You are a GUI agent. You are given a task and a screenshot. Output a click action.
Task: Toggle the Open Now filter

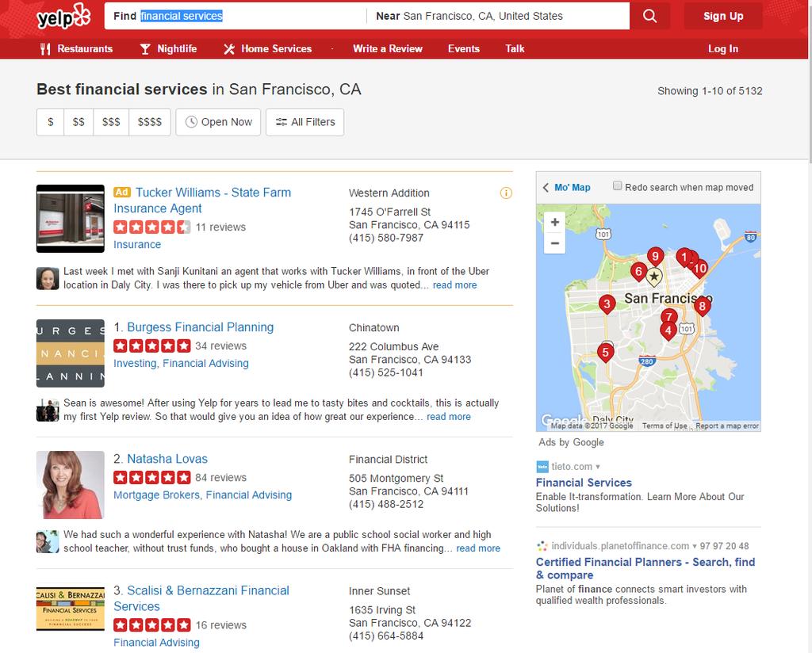coord(218,122)
